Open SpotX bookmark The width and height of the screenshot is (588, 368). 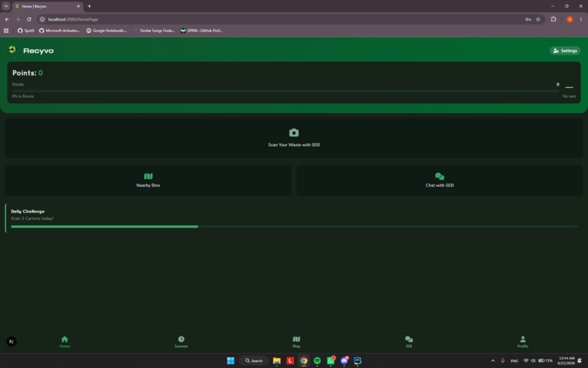click(26, 31)
